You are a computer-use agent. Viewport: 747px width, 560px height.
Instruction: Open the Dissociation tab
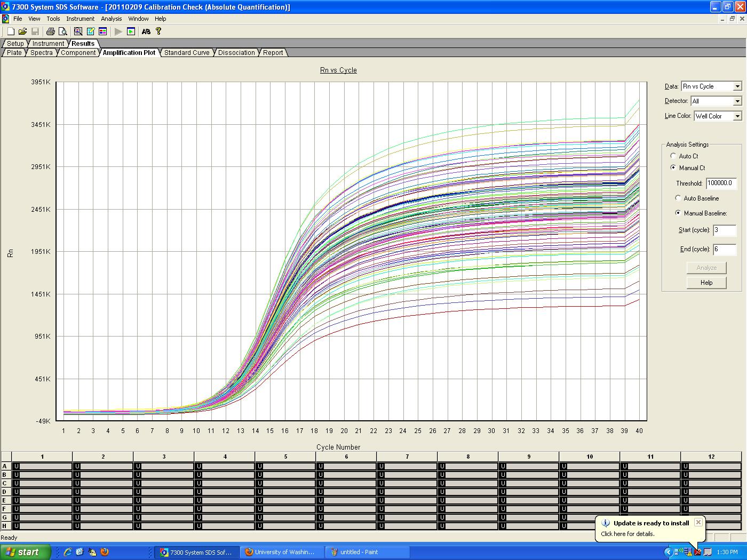point(236,53)
